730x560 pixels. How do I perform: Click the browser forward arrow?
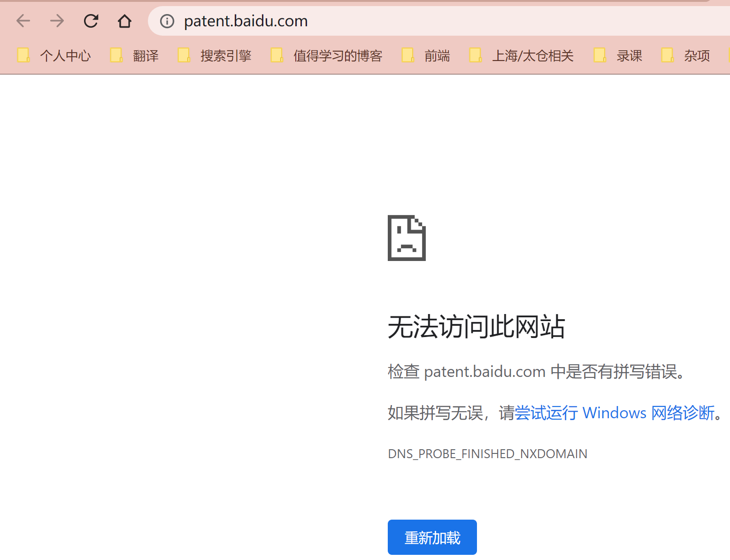click(57, 21)
